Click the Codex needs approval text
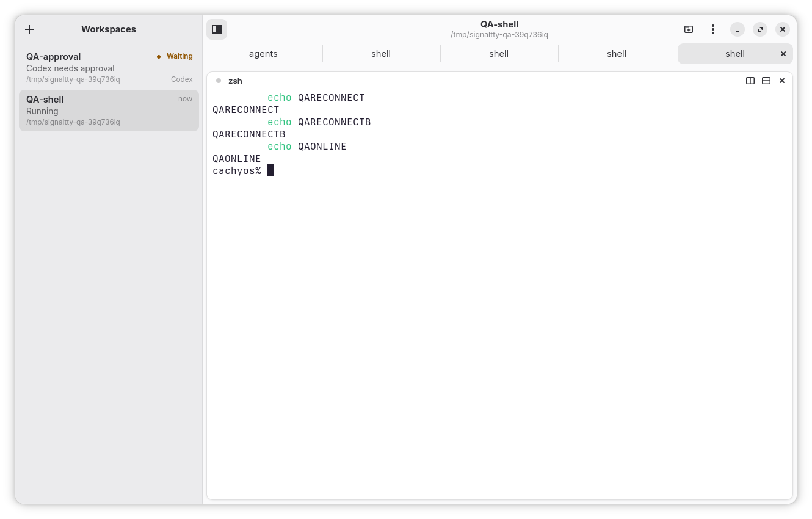The height and width of the screenshot is (519, 812). click(70, 68)
